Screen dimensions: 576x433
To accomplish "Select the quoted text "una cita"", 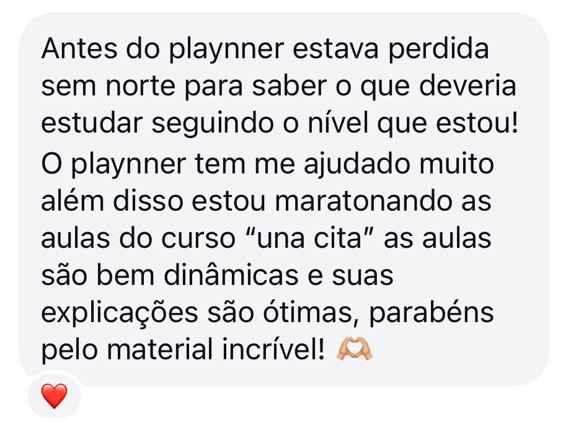I will pyautogui.click(x=309, y=238).
